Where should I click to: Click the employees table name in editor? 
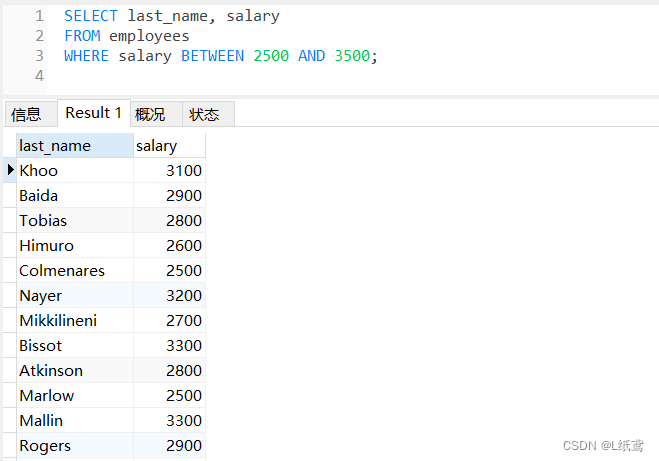tap(149, 36)
